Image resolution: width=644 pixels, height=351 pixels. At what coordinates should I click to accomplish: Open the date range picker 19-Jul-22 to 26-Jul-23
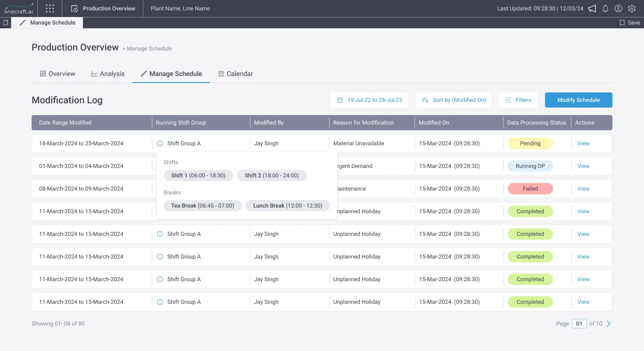369,100
